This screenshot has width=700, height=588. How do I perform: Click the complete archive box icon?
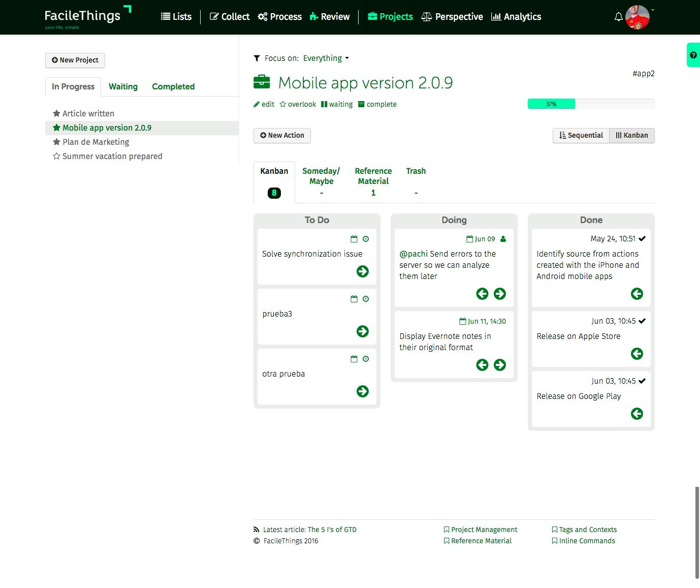pos(362,104)
